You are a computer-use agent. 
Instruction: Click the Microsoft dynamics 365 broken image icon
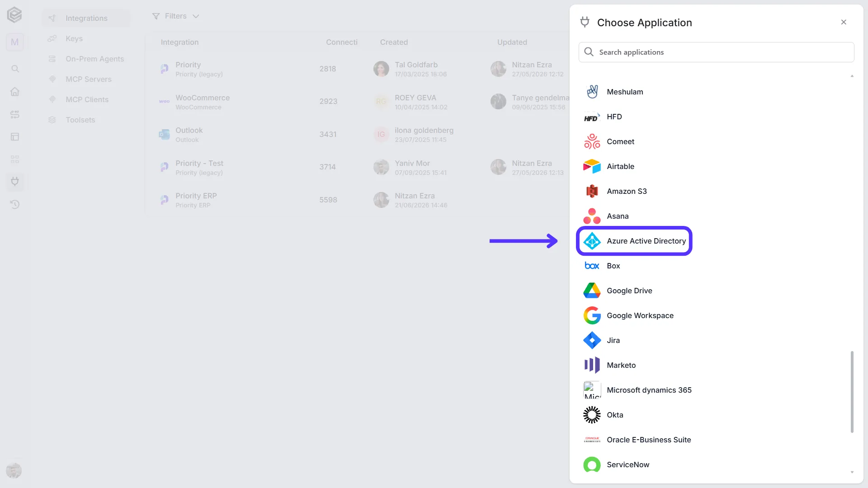(592, 390)
